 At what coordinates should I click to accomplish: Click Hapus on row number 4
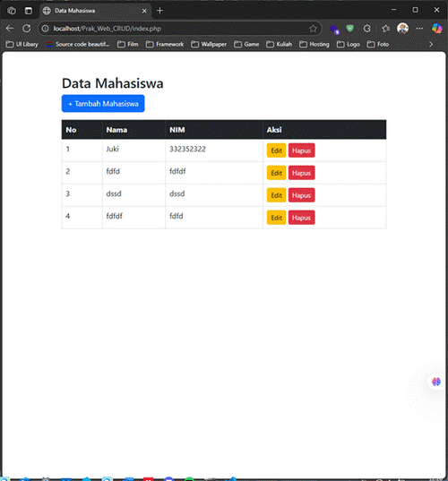[x=301, y=218]
